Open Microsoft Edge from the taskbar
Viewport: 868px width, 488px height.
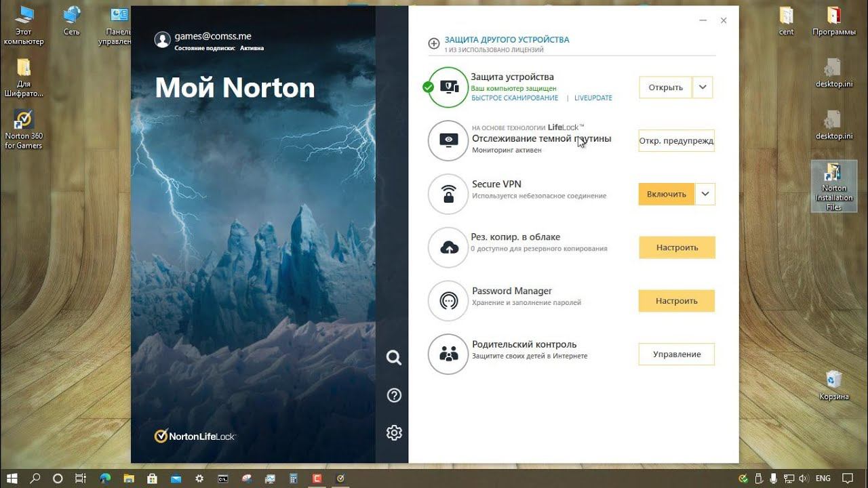point(105,479)
